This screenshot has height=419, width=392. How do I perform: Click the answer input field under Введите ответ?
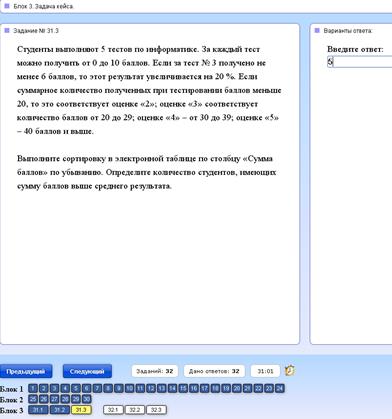359,62
